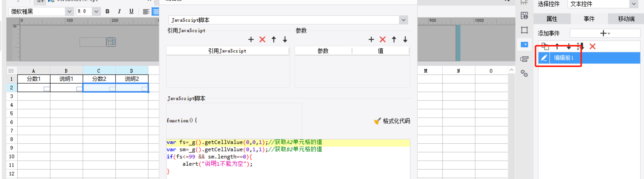Open the 9.0 font size dropdown
The image size is (644, 179).
(96, 11)
